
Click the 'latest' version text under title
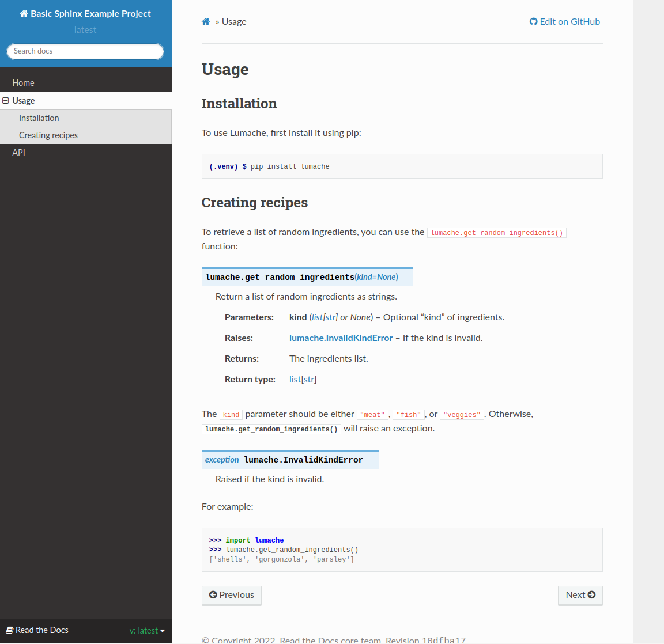pyautogui.click(x=85, y=30)
